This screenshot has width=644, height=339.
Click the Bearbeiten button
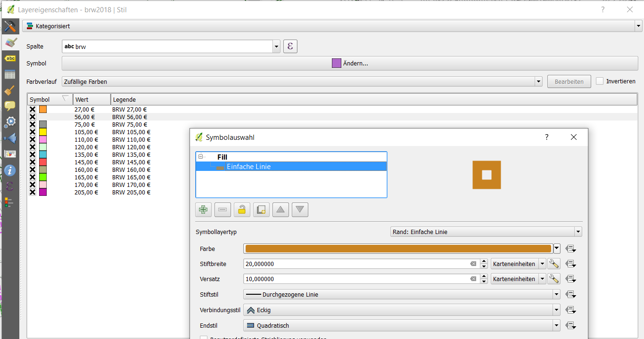pos(569,81)
